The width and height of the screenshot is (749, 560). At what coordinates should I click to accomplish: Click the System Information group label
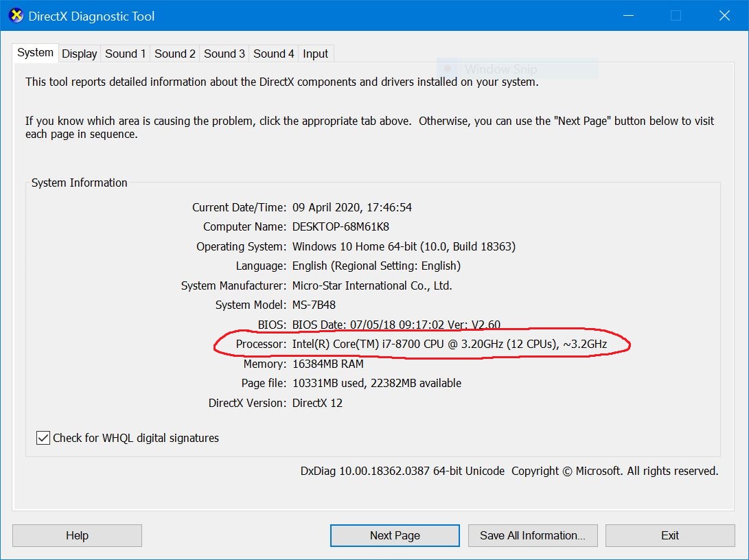click(80, 183)
